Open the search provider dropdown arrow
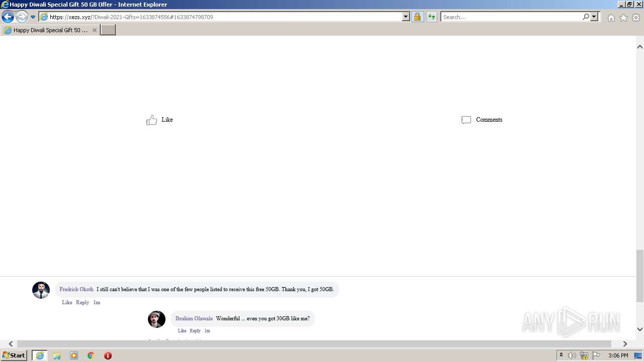This screenshot has width=644, height=362. click(594, 17)
